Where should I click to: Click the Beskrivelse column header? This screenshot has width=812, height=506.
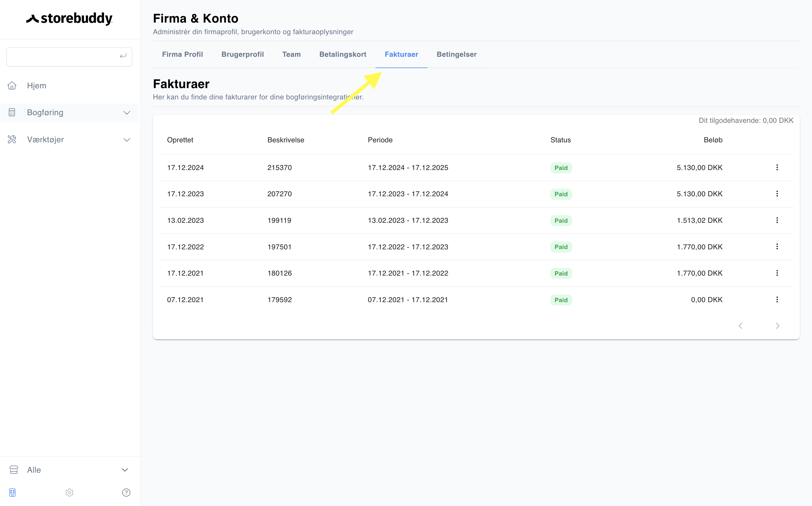pos(286,140)
